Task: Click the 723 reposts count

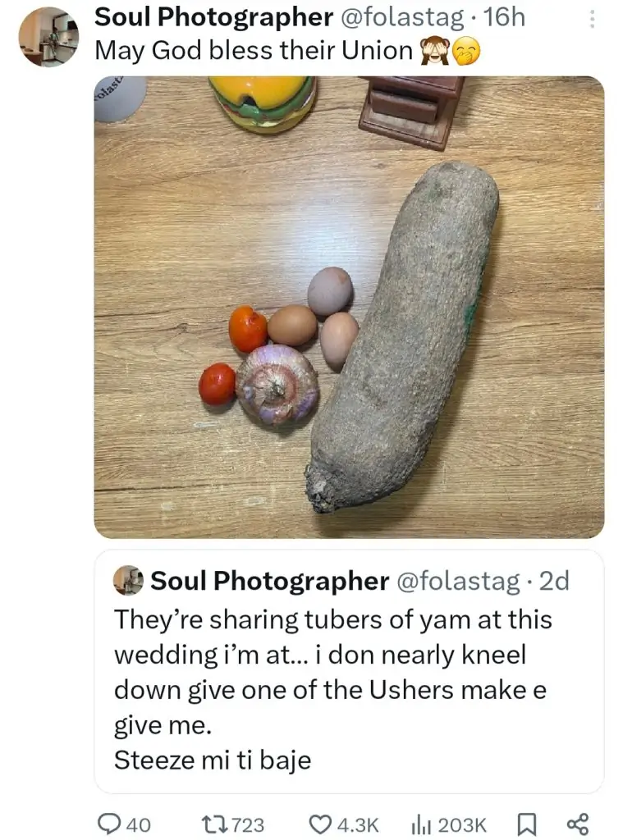Action: point(249,824)
